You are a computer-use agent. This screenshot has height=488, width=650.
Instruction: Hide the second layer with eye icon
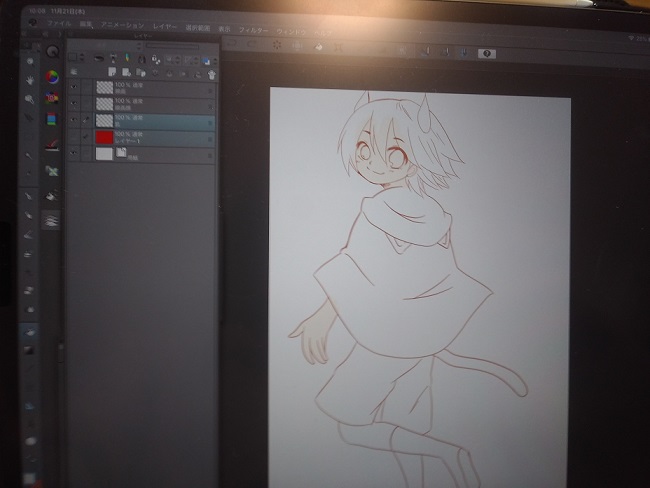click(74, 102)
